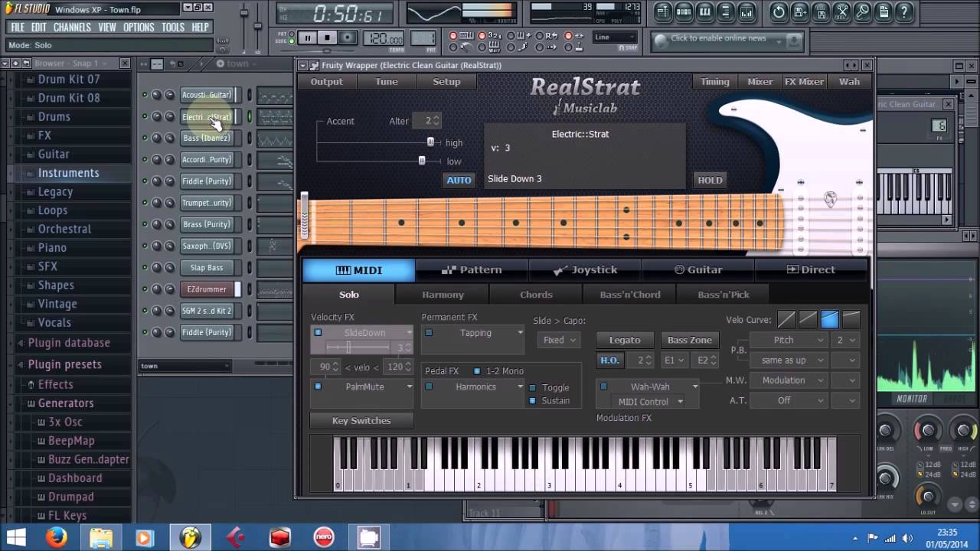Screen dimensions: 980x551
Task: Select the Harmony mode tab
Action: pyautogui.click(x=443, y=295)
